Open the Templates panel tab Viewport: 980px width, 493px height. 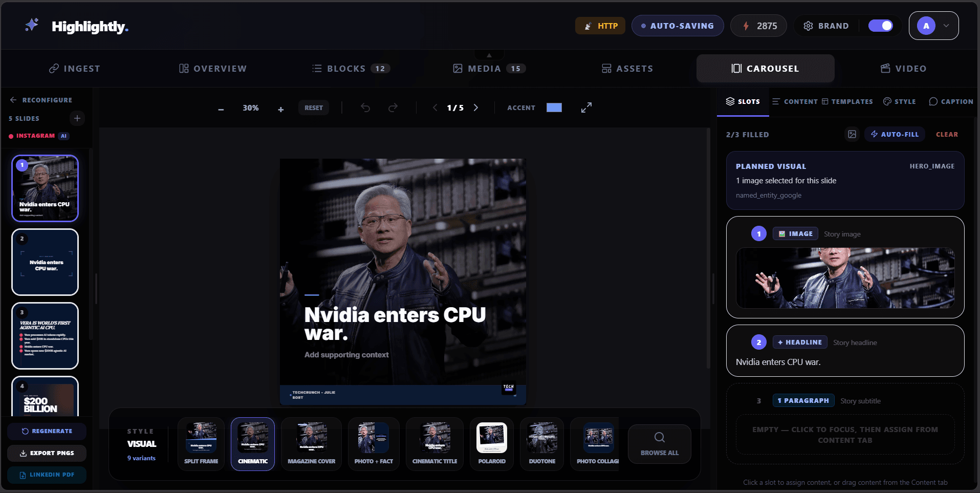pos(847,101)
